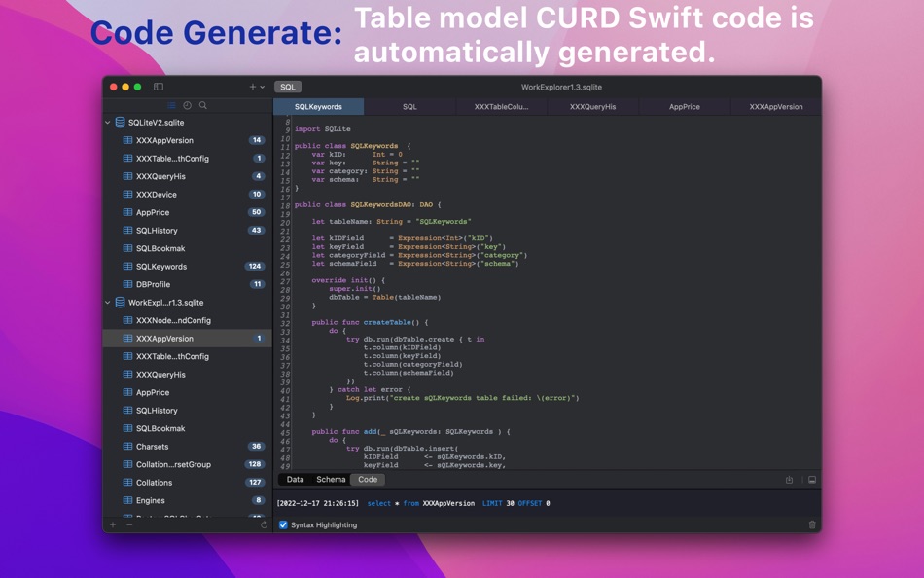Image resolution: width=924 pixels, height=578 pixels.
Task: Click the table icon beside Charsets
Action: [x=127, y=446]
